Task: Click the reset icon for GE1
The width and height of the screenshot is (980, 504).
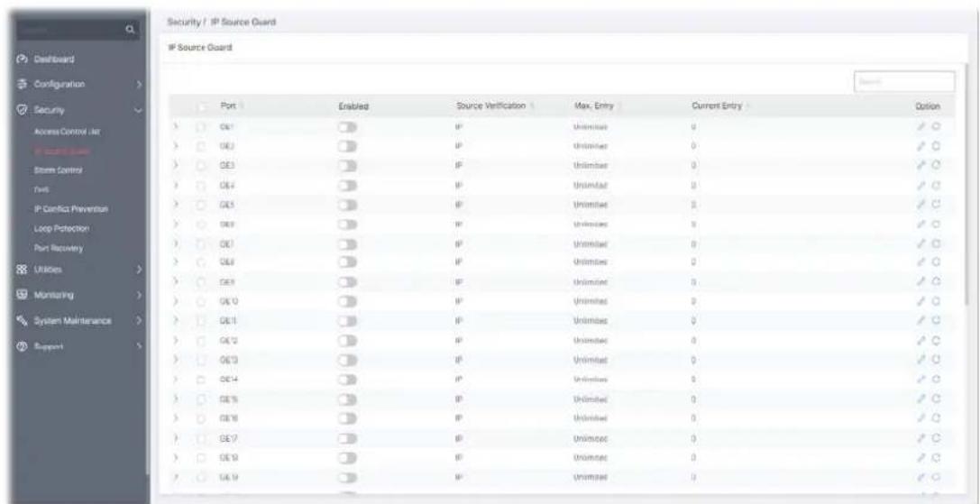Action: 936,126
